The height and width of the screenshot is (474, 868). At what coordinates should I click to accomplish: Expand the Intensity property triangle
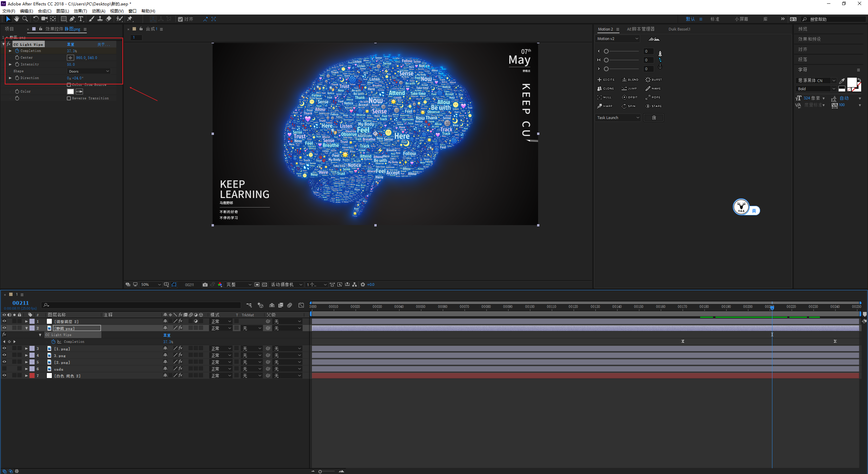(x=10, y=64)
